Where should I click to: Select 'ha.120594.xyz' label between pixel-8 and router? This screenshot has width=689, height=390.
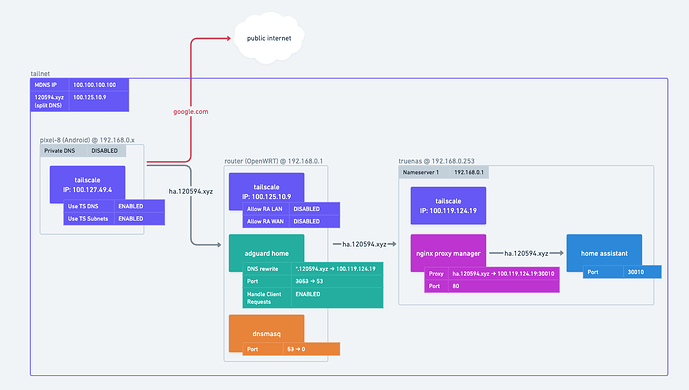pos(191,191)
